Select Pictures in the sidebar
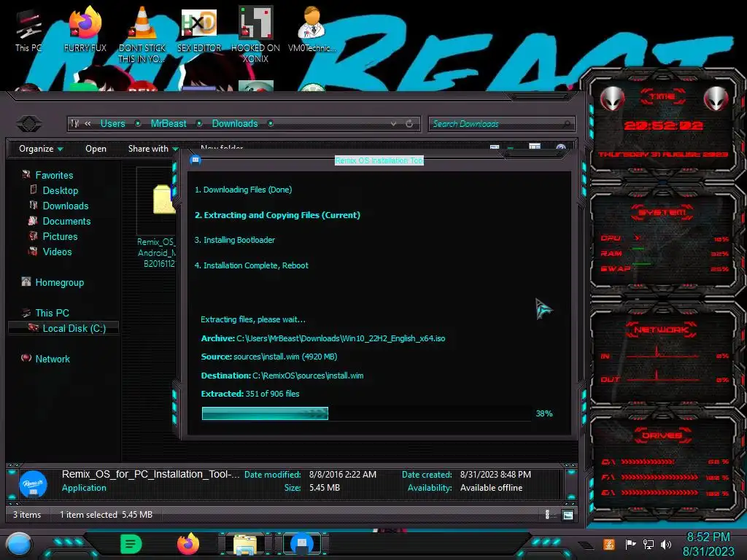The image size is (747, 560). 60,236
